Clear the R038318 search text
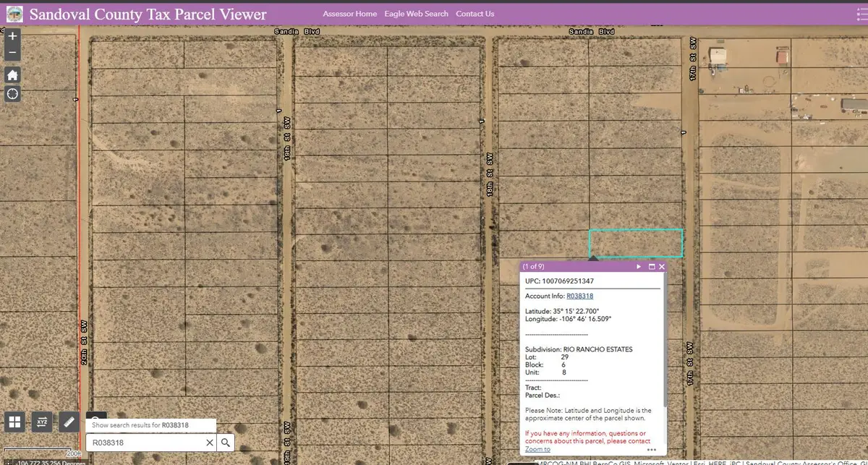Image resolution: width=868 pixels, height=465 pixels. point(210,443)
